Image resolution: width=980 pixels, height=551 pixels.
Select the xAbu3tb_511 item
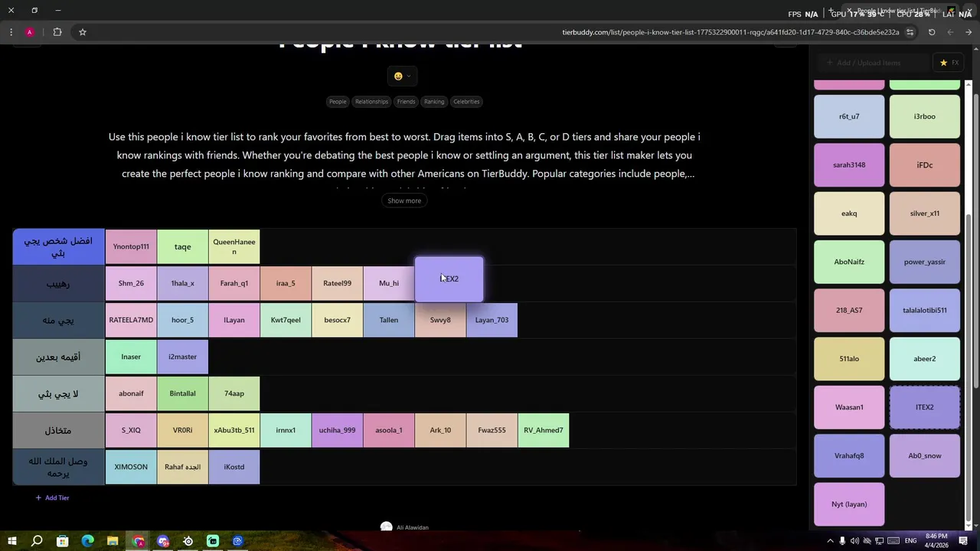pyautogui.click(x=234, y=430)
